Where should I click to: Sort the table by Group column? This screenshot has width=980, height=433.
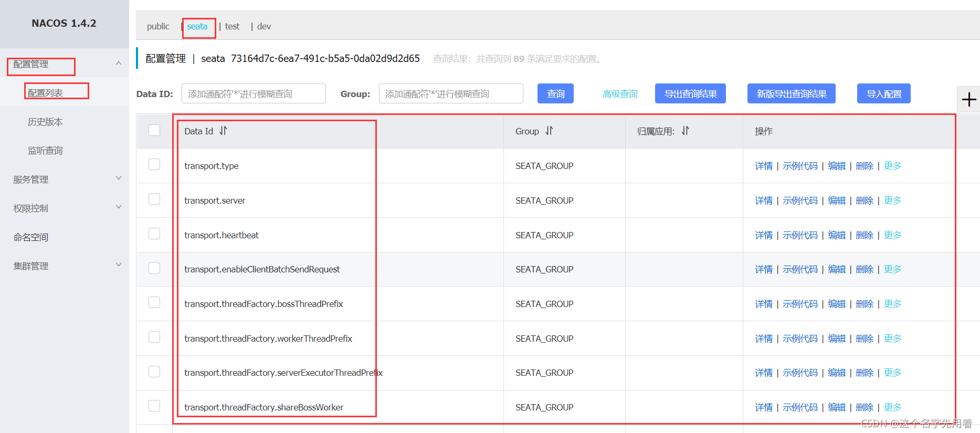(x=549, y=131)
